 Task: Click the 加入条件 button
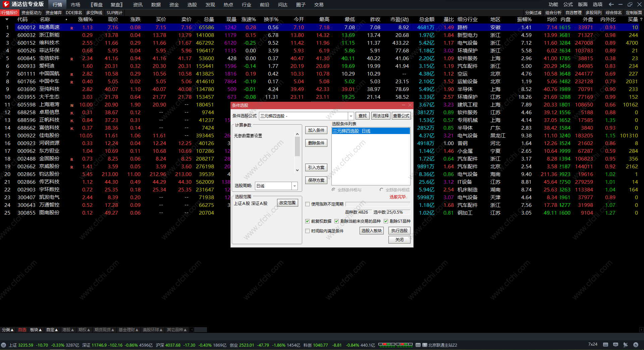[316, 130]
